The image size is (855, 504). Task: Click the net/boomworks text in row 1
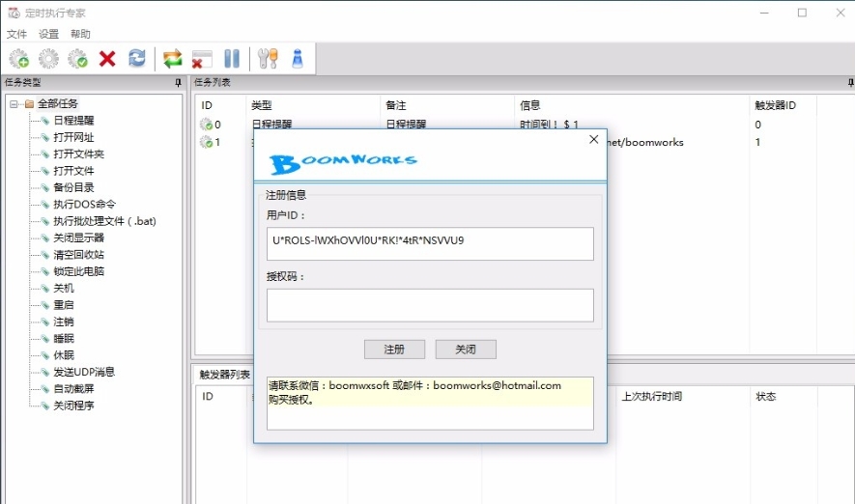coord(645,142)
